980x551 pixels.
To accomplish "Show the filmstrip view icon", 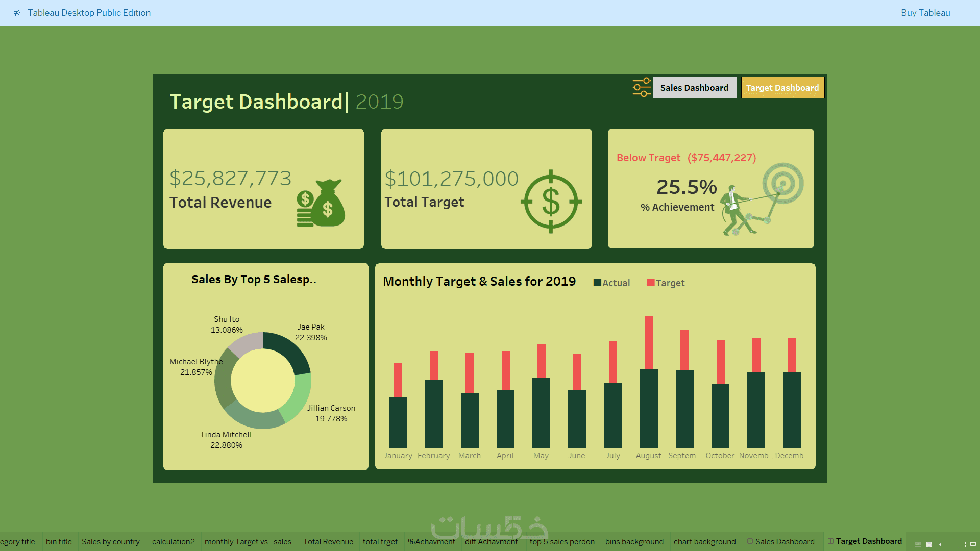I will [x=918, y=544].
